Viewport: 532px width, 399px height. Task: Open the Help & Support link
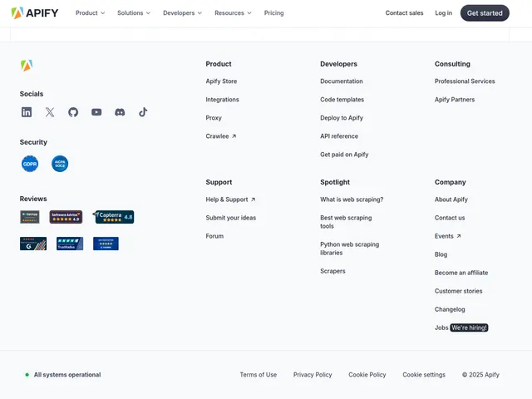tap(227, 199)
